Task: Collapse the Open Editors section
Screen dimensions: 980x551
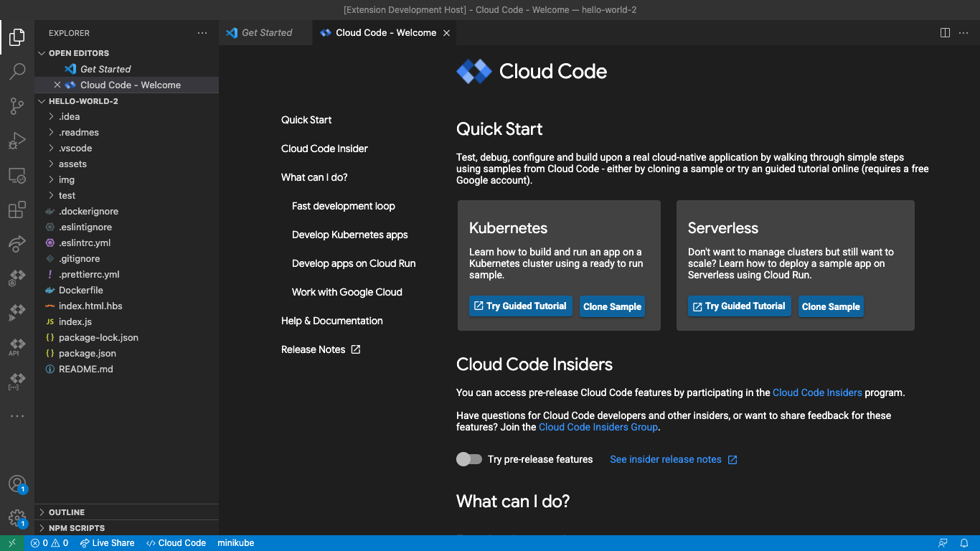Action: pos(126,53)
